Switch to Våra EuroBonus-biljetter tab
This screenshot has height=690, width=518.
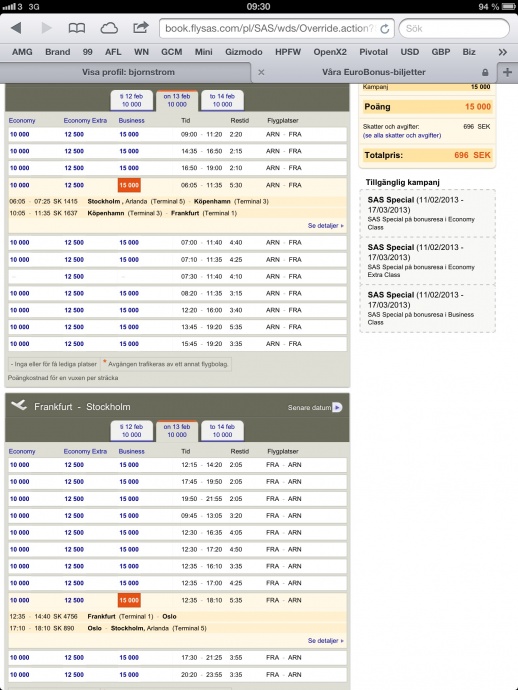(374, 72)
